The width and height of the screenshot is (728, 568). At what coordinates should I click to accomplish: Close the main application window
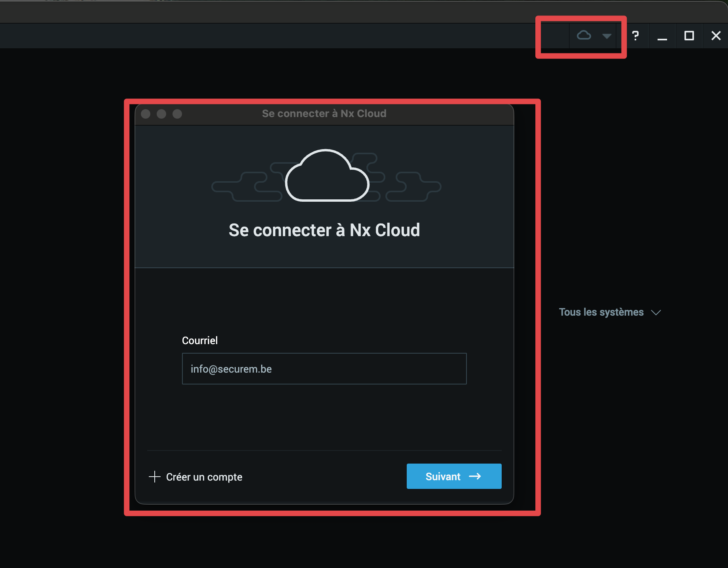(716, 36)
